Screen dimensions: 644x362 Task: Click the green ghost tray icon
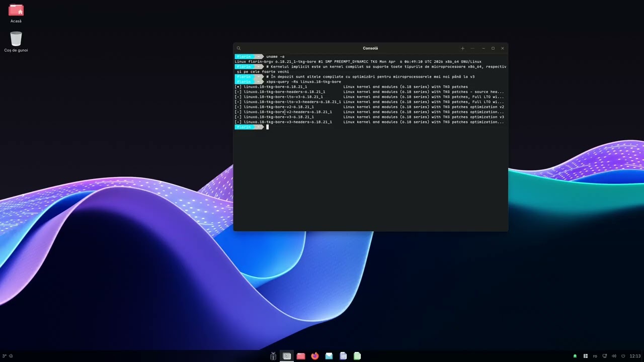(x=575, y=356)
